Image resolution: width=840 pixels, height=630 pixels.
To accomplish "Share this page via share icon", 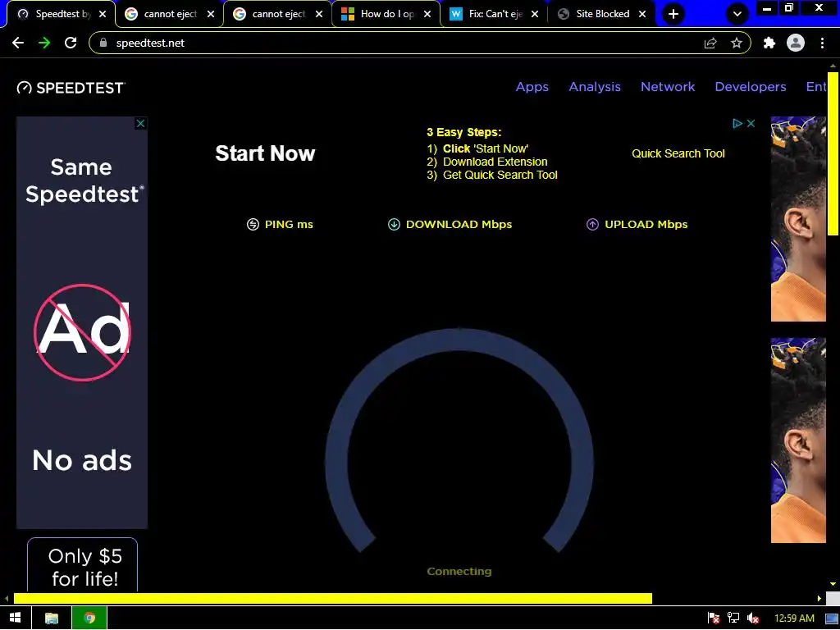I will pos(710,43).
